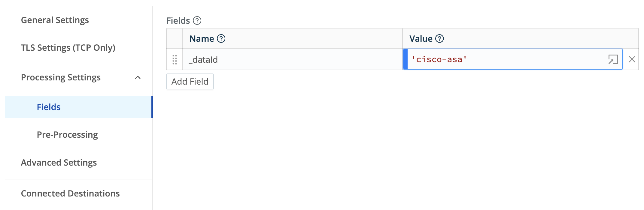Select TLS Settings (TCP Only)
644x210 pixels.
point(68,47)
